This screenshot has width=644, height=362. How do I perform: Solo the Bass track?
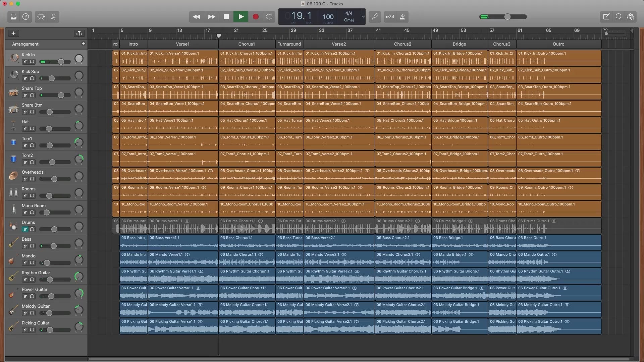[x=32, y=246]
